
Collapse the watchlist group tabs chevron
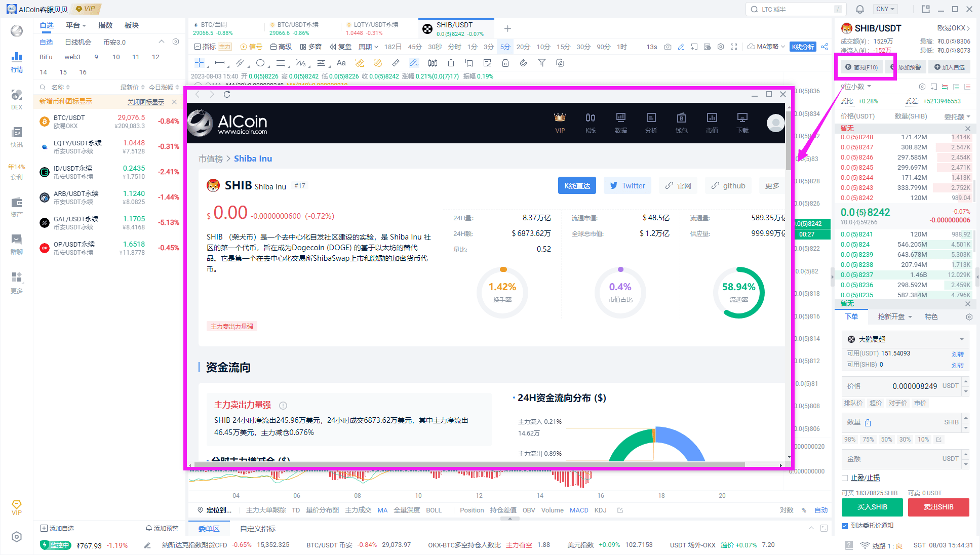tap(162, 42)
